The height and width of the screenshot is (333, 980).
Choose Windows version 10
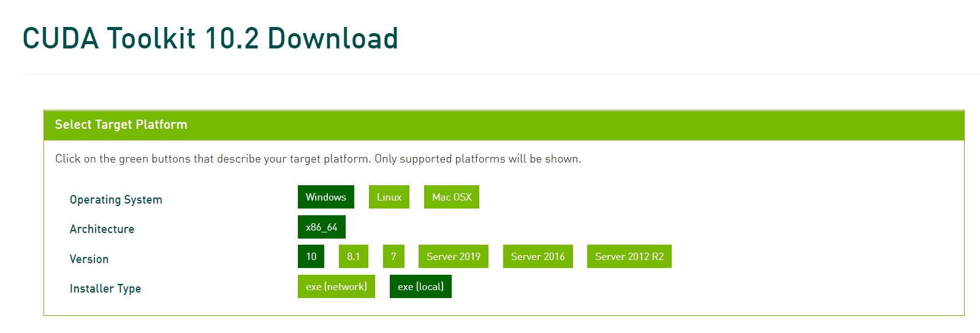(x=311, y=256)
